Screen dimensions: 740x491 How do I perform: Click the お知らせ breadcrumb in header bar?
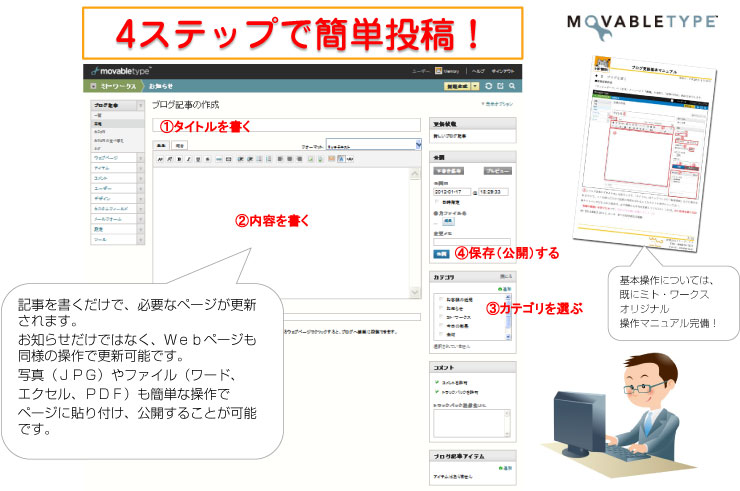pos(161,86)
